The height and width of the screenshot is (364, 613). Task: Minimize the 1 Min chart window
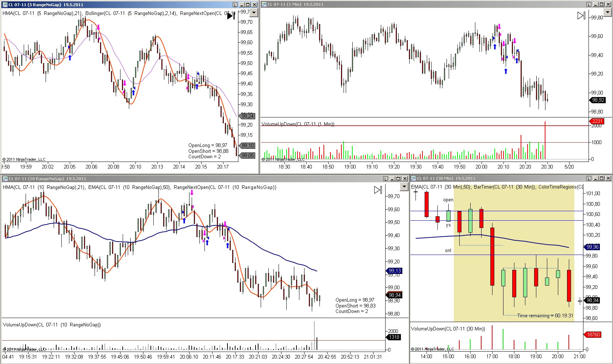coord(595,4)
